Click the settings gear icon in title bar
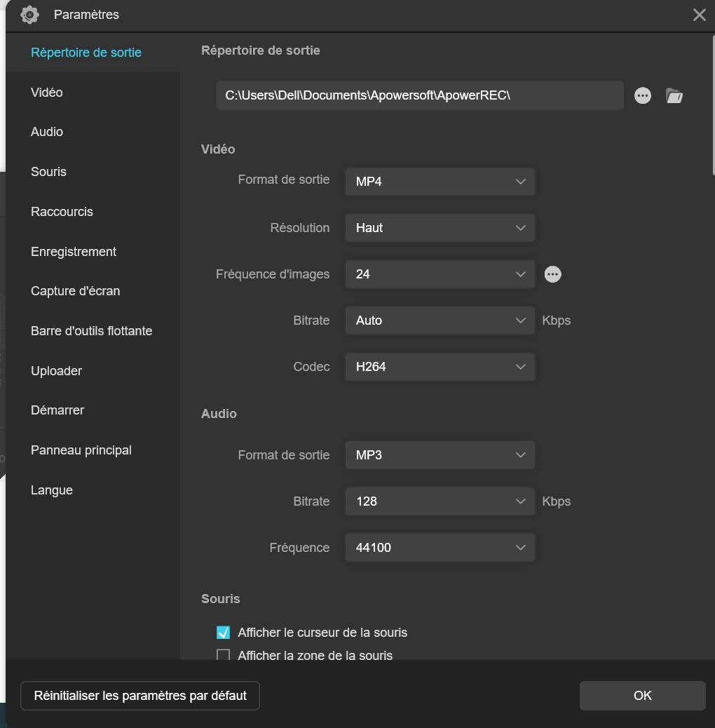Image resolution: width=715 pixels, height=728 pixels. (29, 15)
